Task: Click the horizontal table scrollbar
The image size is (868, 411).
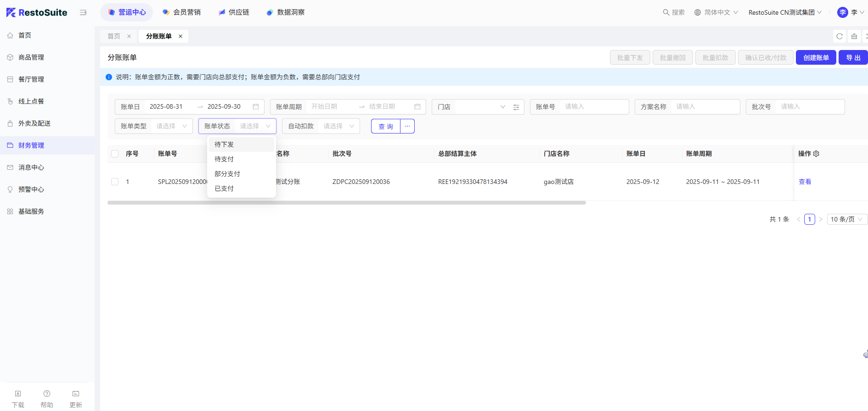Action: coord(346,202)
